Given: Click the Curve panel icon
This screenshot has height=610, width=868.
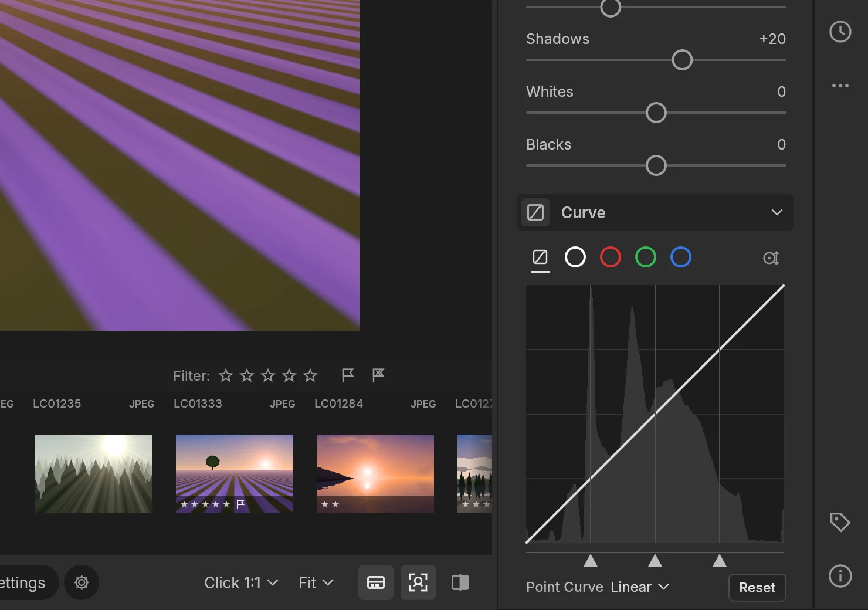Looking at the screenshot, I should coord(535,212).
